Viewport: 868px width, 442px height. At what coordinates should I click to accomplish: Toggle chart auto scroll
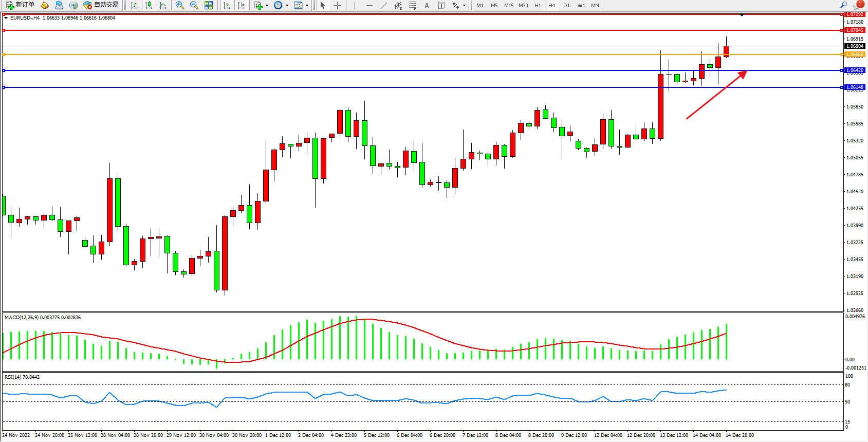tap(227, 5)
